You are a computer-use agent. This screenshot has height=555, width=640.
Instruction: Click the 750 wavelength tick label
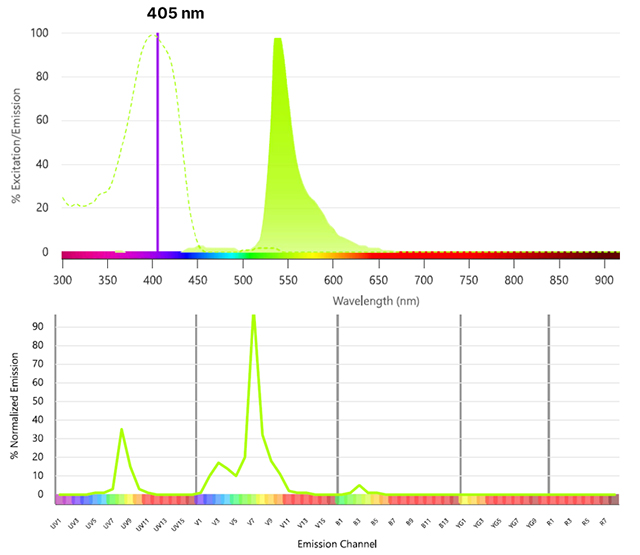(x=469, y=280)
